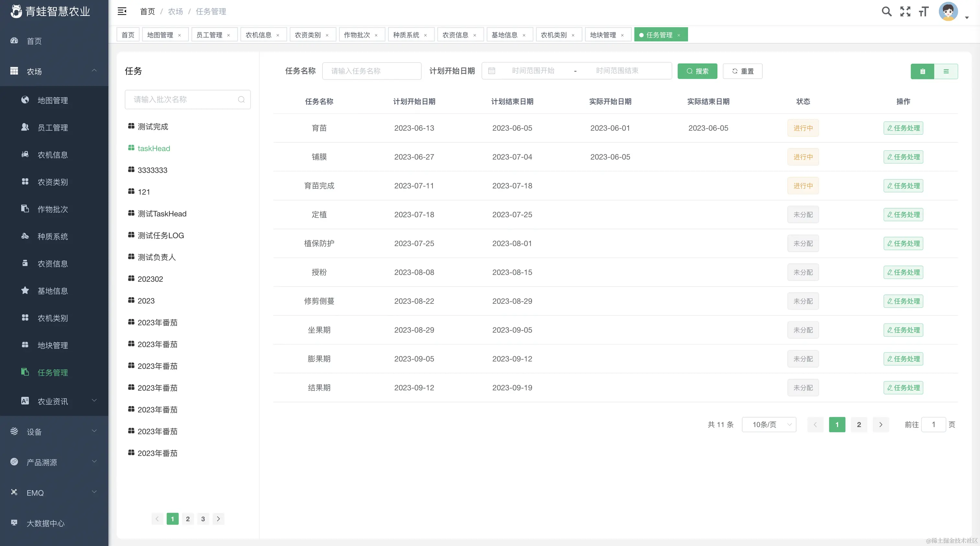Click the font size adjustment icon
This screenshot has height=546, width=980.
[923, 11]
